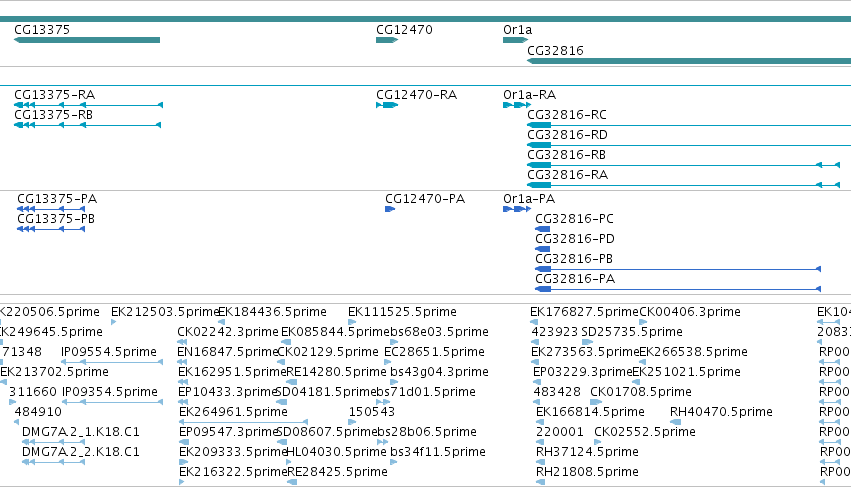851x487 pixels.
Task: Select the CG12470-PA protein label
Action: point(425,199)
